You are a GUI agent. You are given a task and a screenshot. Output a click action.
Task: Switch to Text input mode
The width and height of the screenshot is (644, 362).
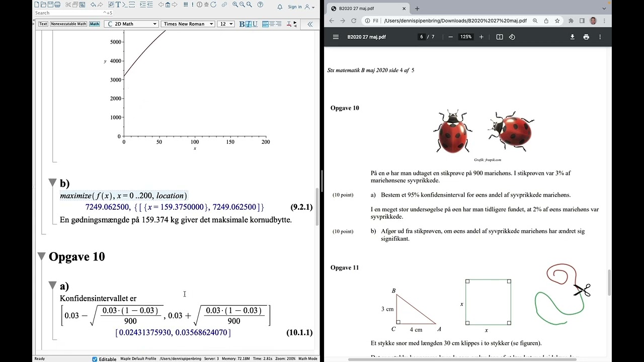coord(43,24)
